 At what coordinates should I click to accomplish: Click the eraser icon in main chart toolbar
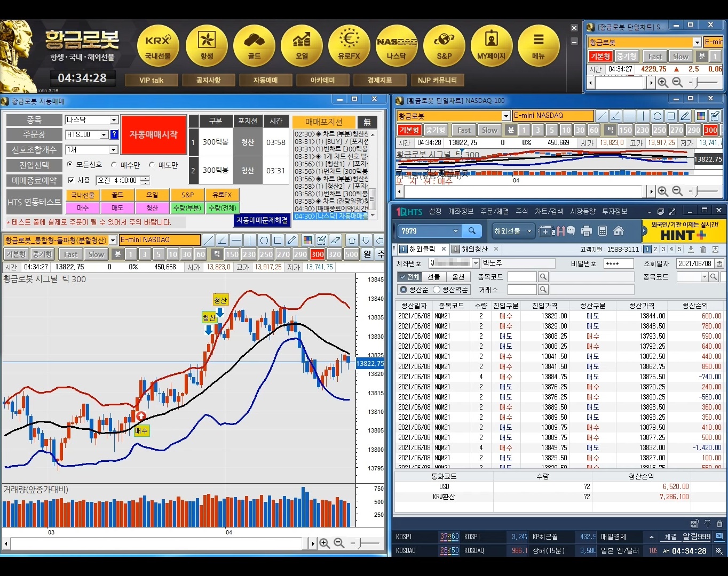click(x=335, y=241)
